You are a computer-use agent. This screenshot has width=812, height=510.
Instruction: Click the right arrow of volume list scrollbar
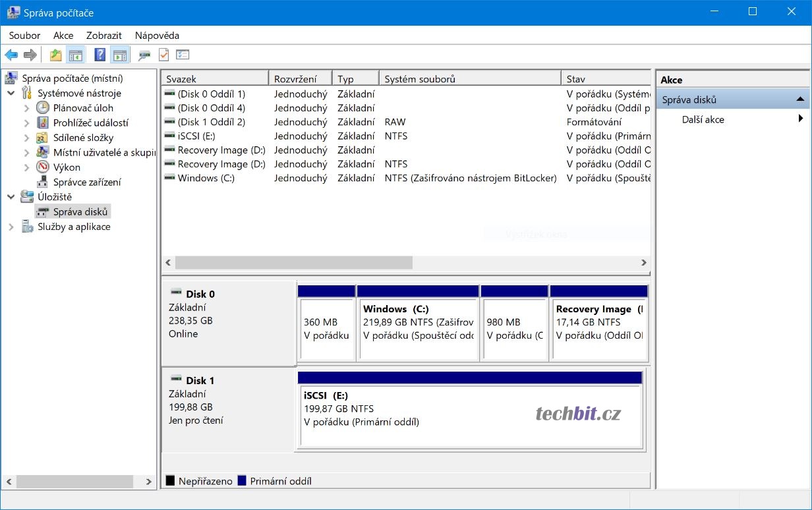(x=643, y=263)
